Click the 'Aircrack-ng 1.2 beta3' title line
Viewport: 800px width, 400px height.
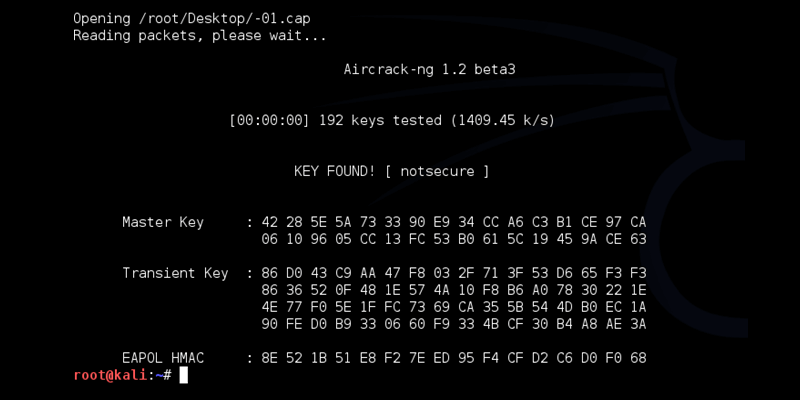pyautogui.click(x=429, y=69)
